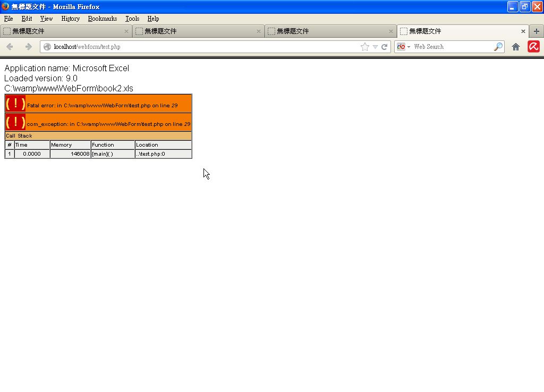Restore down the Firefox window
544x392 pixels.
(524, 6)
